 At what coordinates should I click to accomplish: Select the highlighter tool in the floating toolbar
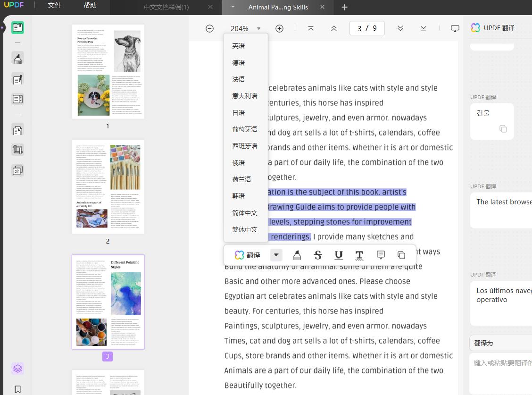297,255
